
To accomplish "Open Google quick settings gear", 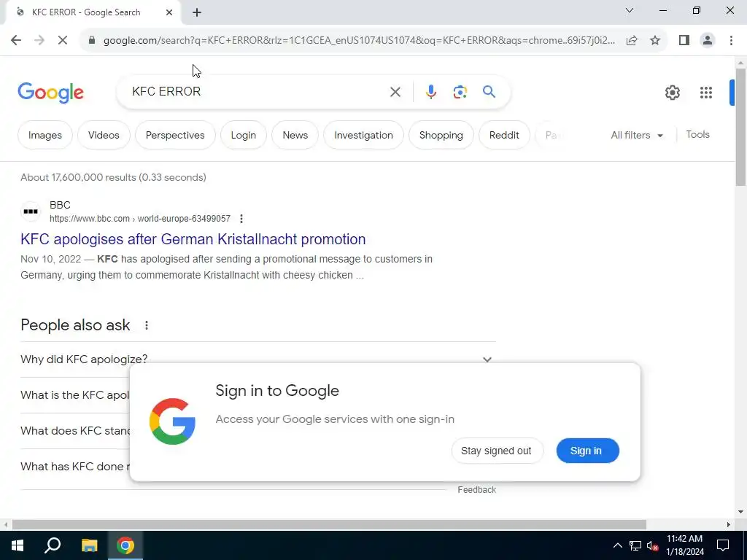I will click(672, 93).
